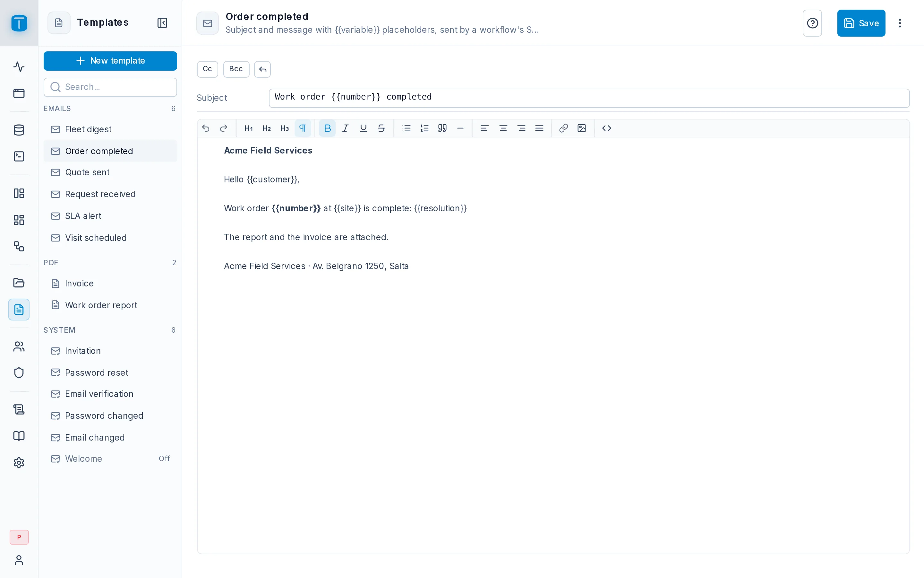Open the settings gear nav icon

(x=19, y=463)
